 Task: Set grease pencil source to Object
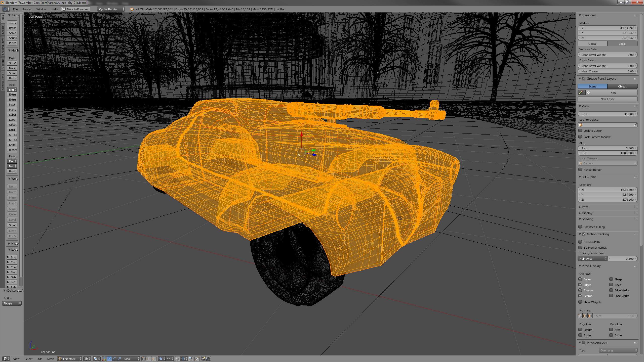coord(622,86)
